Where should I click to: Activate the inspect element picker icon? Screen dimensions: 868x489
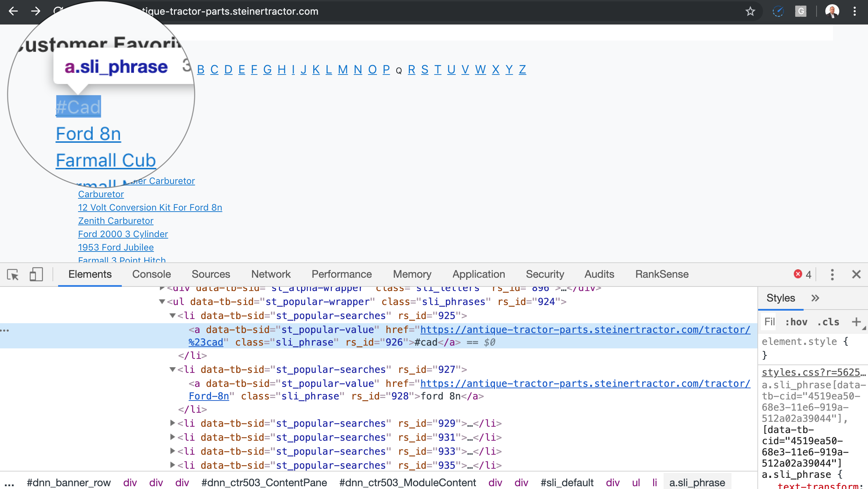[x=13, y=275]
